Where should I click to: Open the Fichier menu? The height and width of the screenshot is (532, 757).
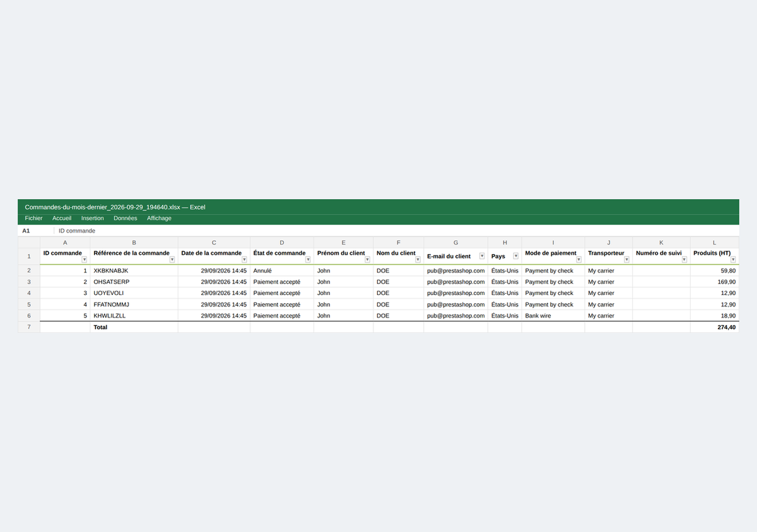33,218
